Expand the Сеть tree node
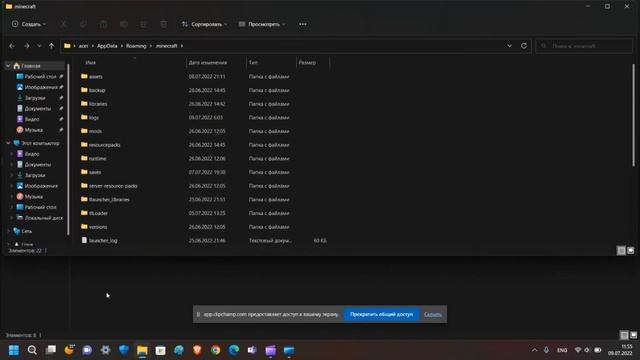The image size is (640, 360). tap(8, 231)
